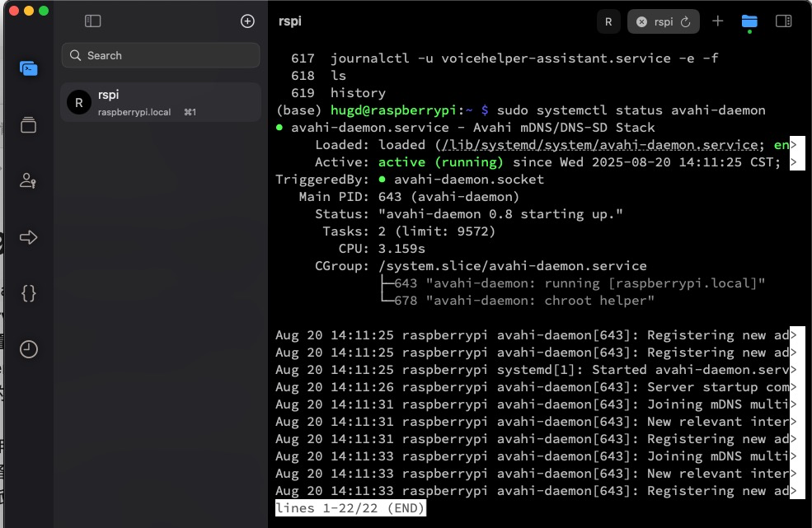Open the identities user-key icon

coord(28,180)
